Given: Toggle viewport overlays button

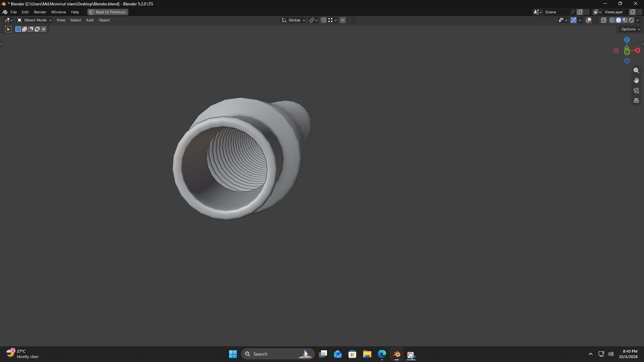Looking at the screenshot, I should point(588,20).
